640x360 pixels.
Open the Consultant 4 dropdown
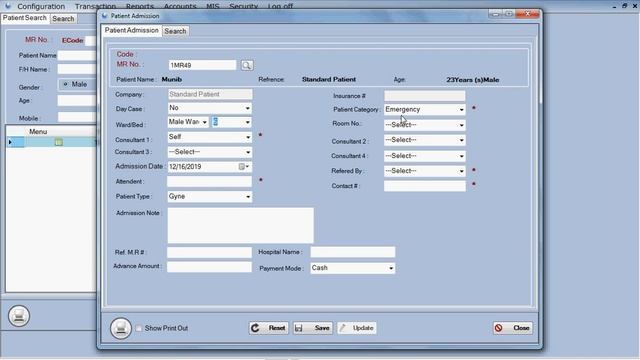pos(462,156)
